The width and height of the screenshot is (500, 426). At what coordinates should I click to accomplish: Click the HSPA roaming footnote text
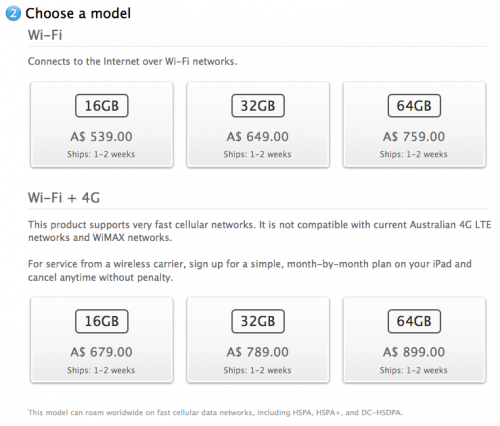215,413
